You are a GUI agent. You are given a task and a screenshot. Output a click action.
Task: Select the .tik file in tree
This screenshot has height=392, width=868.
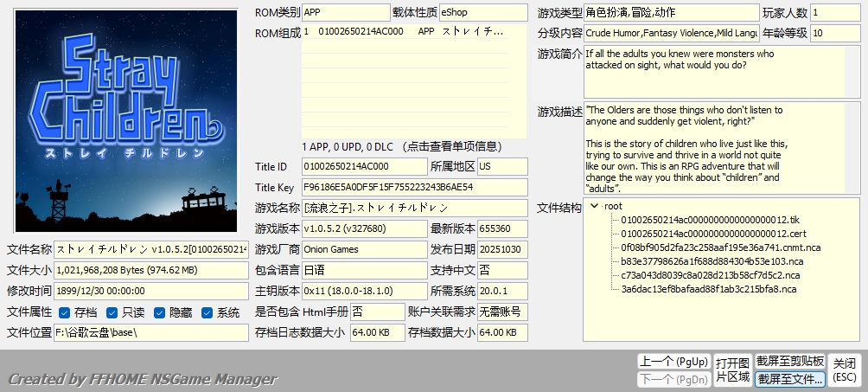(711, 220)
